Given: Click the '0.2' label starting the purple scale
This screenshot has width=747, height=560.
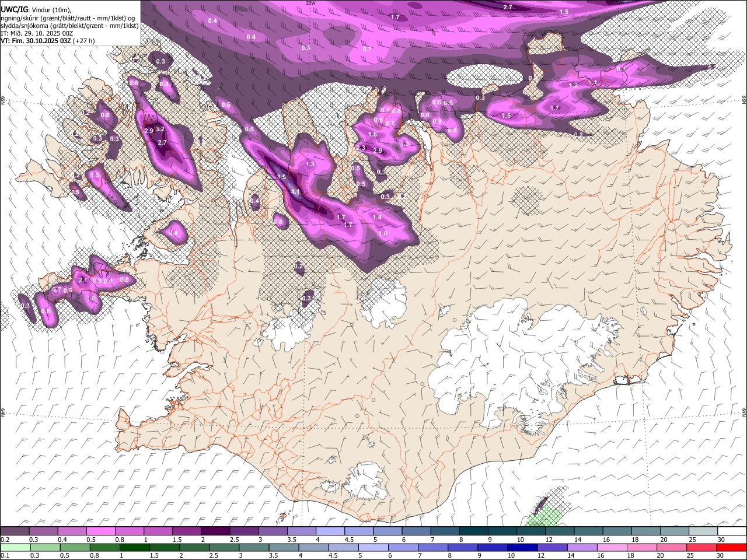Looking at the screenshot, I should pos(5,540).
